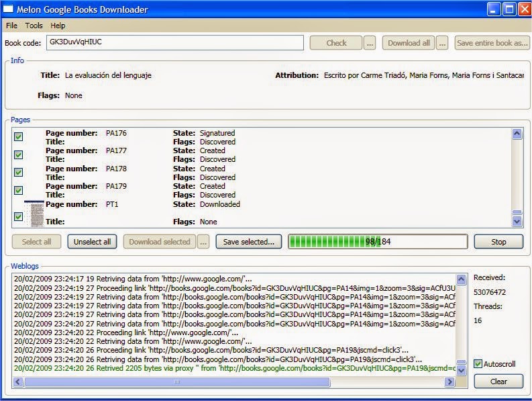Image resolution: width=532 pixels, height=401 pixels.
Task: Uncheck the PA179 page checkbox
Action: click(x=18, y=190)
